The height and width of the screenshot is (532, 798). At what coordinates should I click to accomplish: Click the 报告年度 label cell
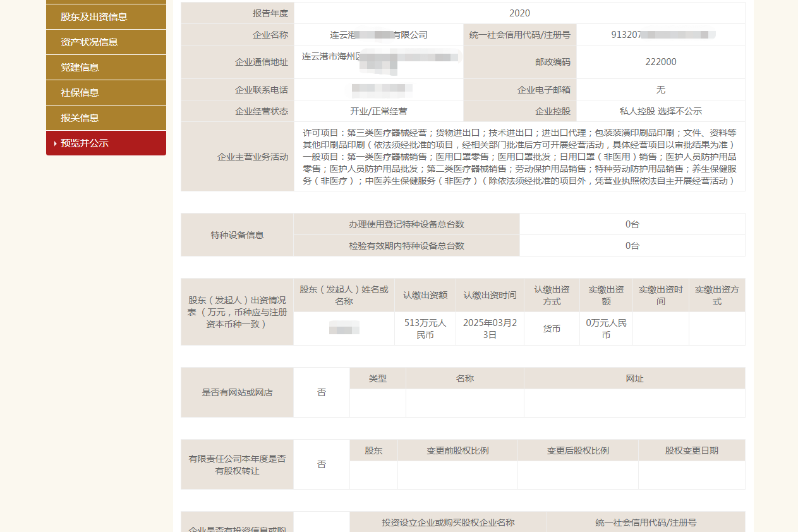[238, 13]
